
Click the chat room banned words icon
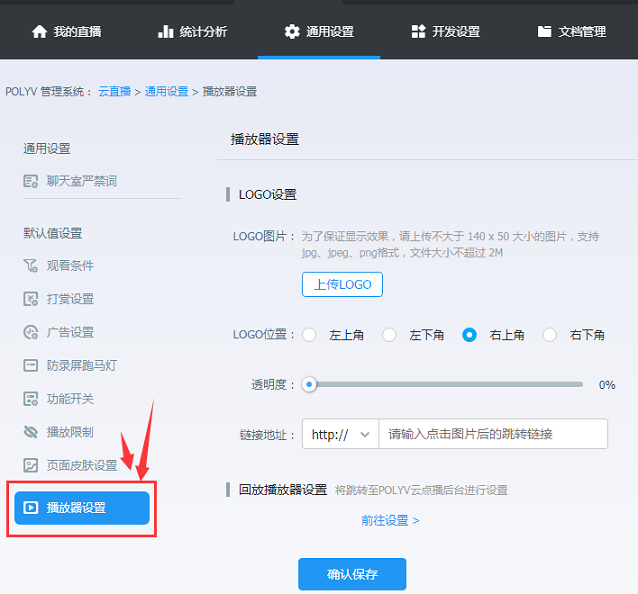(x=31, y=181)
